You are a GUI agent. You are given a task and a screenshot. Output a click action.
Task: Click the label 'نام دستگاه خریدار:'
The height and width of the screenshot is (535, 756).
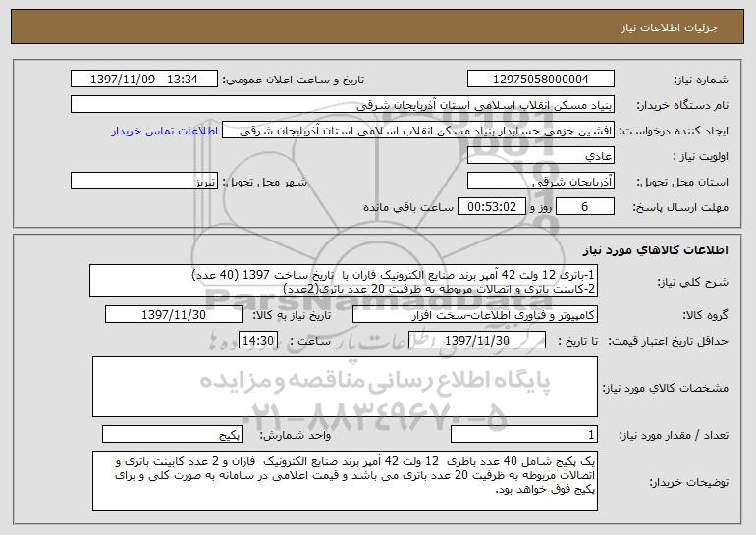pyautogui.click(x=682, y=106)
